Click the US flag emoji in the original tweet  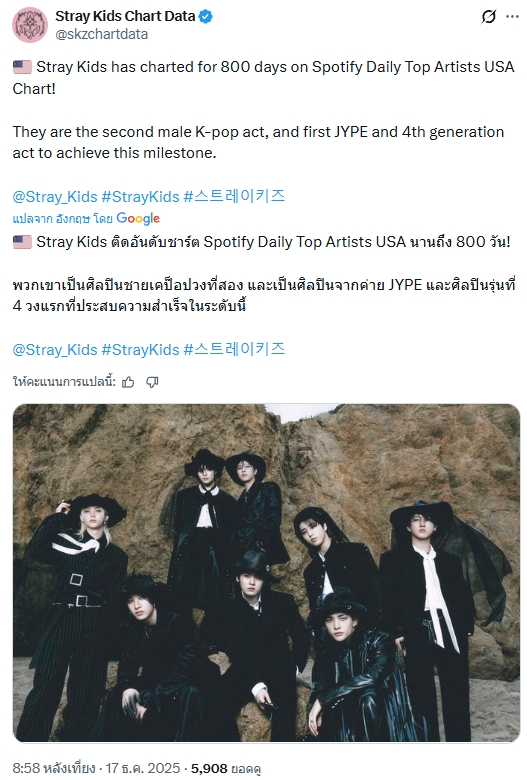coord(22,67)
